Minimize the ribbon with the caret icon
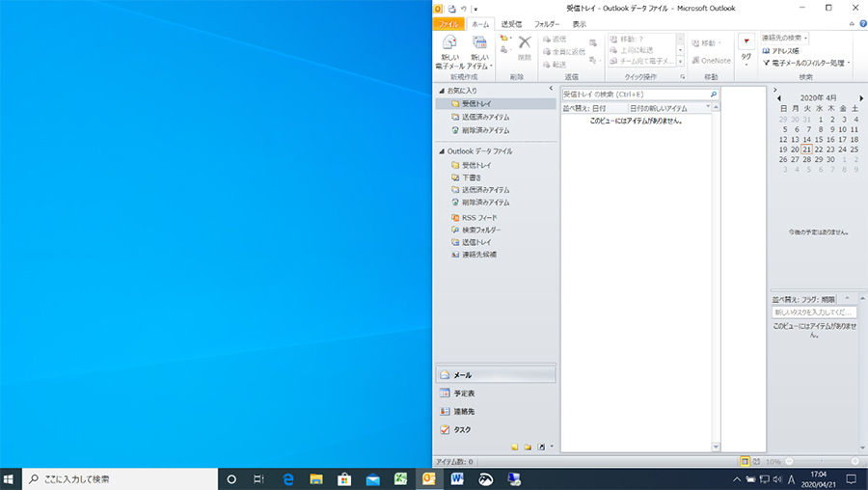 pos(852,24)
